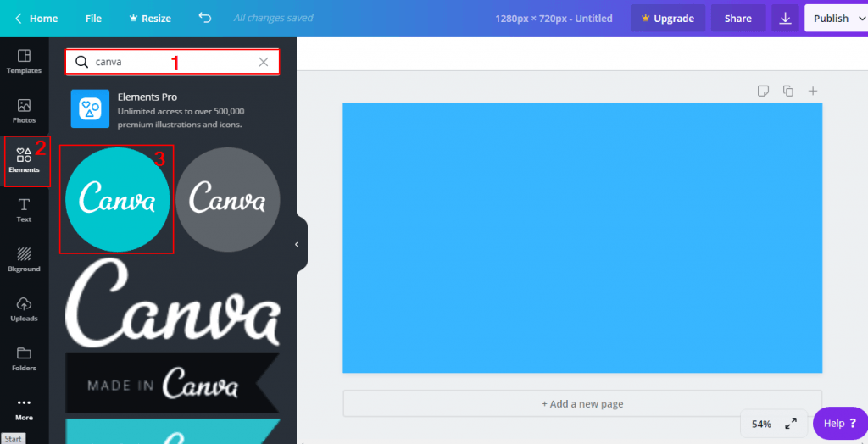This screenshot has height=444, width=868.
Task: Open the Photos sidebar panel
Action: click(24, 111)
